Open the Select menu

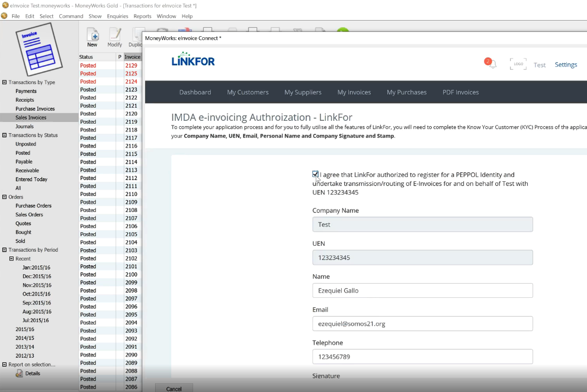(46, 16)
